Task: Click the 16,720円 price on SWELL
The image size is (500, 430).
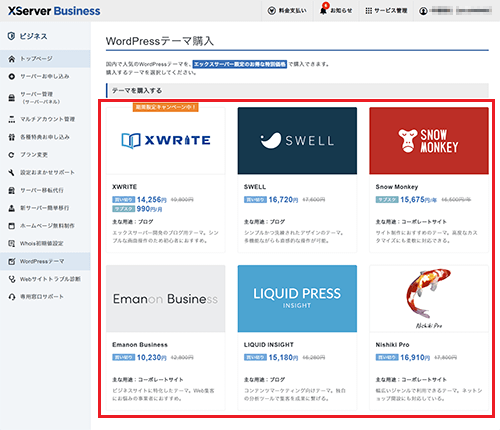Action: click(283, 200)
